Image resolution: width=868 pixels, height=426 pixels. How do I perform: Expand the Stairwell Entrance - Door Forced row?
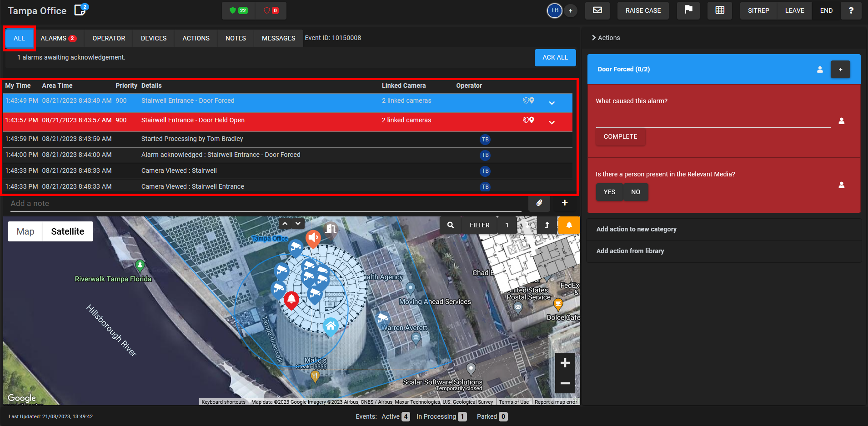pyautogui.click(x=552, y=103)
